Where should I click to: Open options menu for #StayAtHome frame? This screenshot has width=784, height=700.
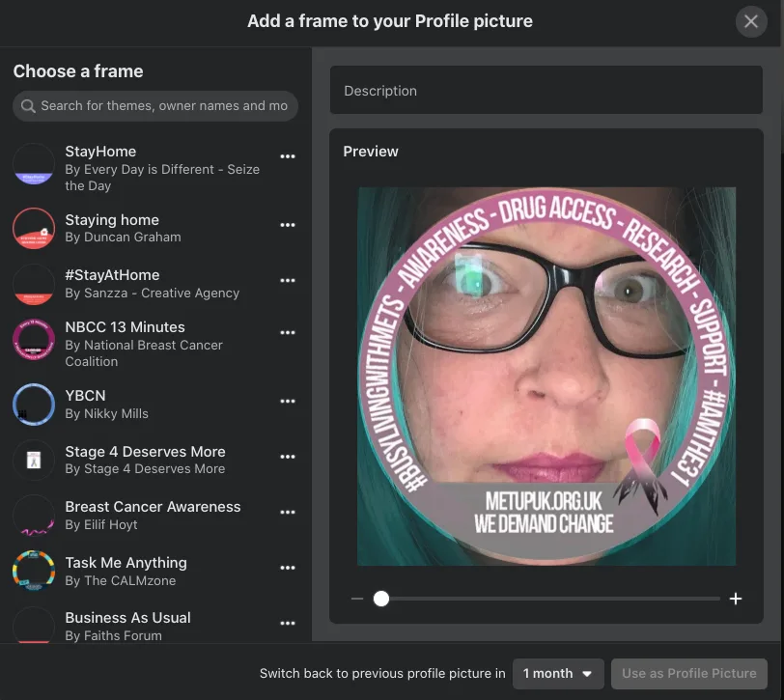tap(288, 281)
